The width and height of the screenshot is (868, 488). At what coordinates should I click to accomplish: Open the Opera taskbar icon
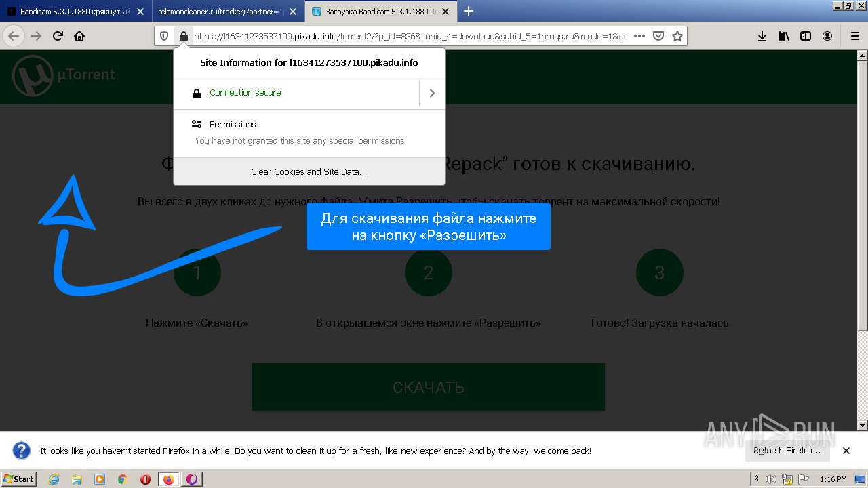point(145,479)
